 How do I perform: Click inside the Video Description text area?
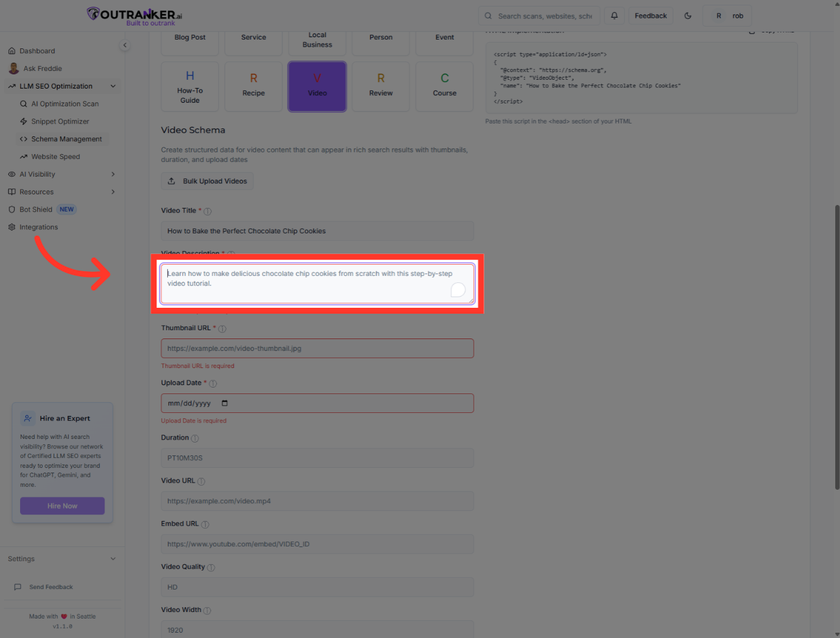tap(317, 284)
